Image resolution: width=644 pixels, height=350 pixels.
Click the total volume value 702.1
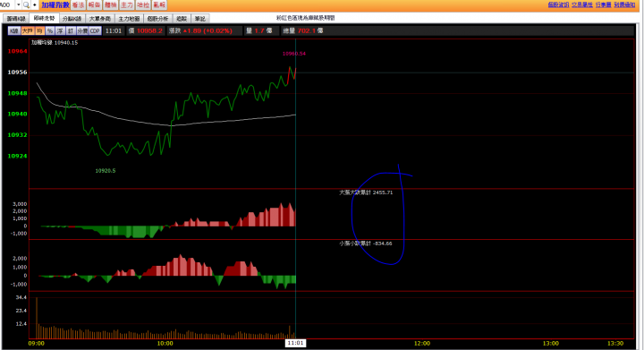[307, 30]
